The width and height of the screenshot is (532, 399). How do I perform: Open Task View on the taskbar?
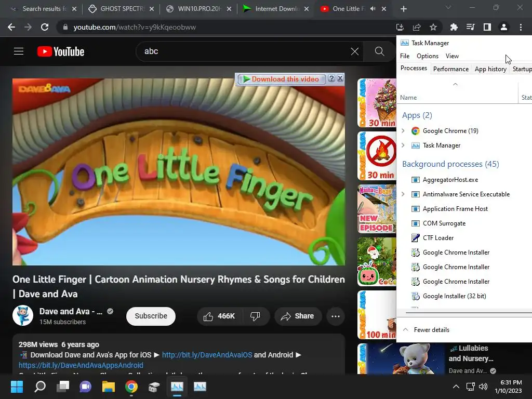coord(63,387)
